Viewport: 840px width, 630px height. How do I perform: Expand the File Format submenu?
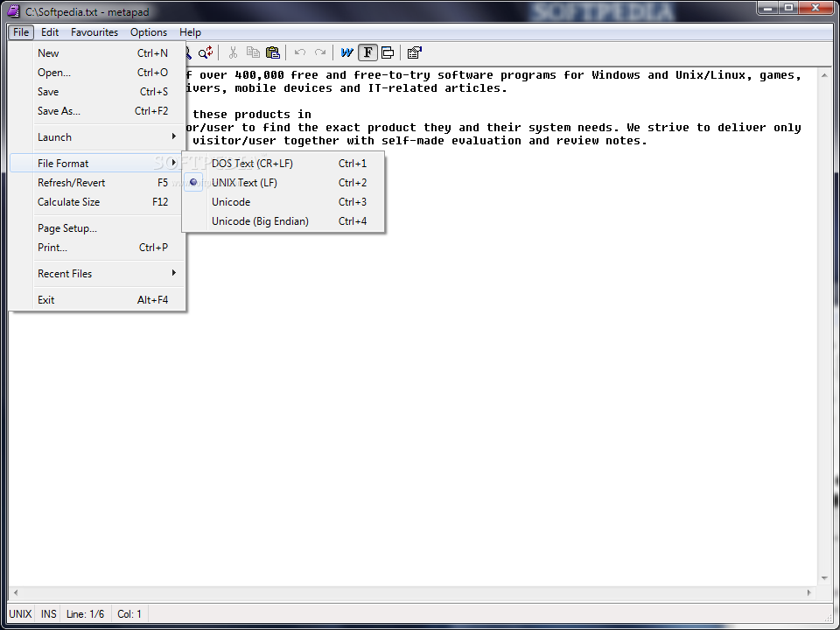coord(97,164)
